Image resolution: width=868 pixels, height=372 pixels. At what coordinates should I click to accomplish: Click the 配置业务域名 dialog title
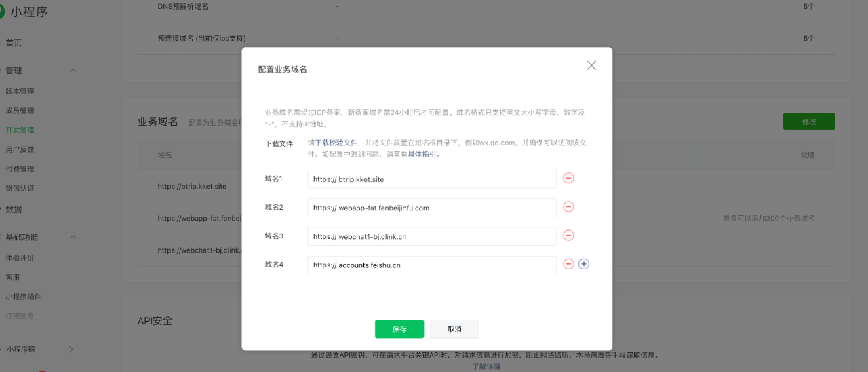pos(283,69)
